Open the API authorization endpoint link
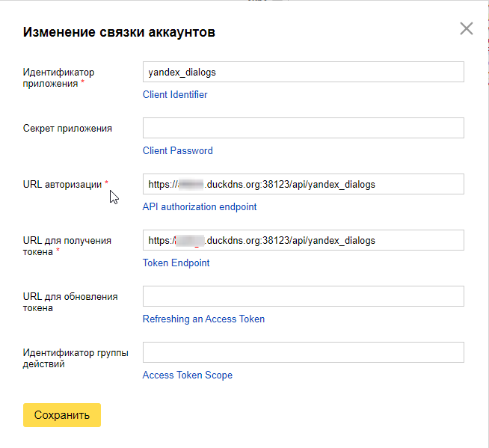The height and width of the screenshot is (448, 489). 200,207
